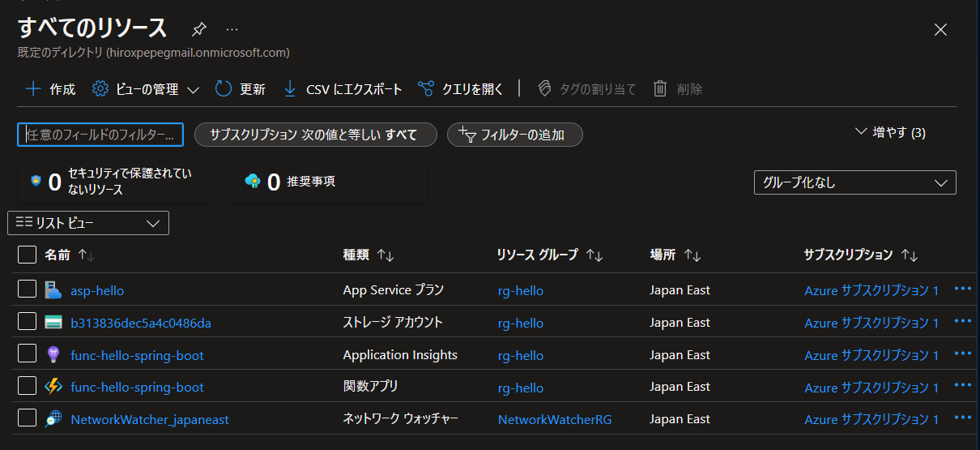
Task: Sort by 名前 column
Action: (70, 255)
